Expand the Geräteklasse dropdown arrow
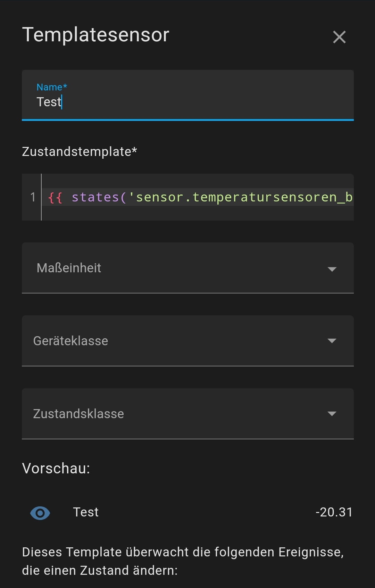The height and width of the screenshot is (588, 375). pyautogui.click(x=332, y=341)
